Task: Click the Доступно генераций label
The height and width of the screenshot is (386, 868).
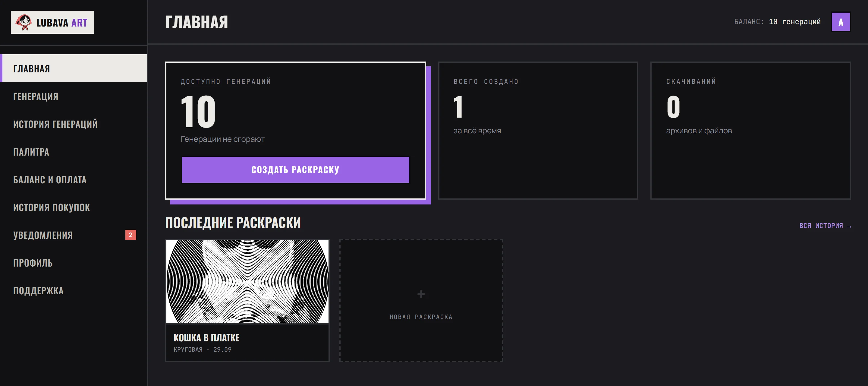Action: pyautogui.click(x=226, y=81)
